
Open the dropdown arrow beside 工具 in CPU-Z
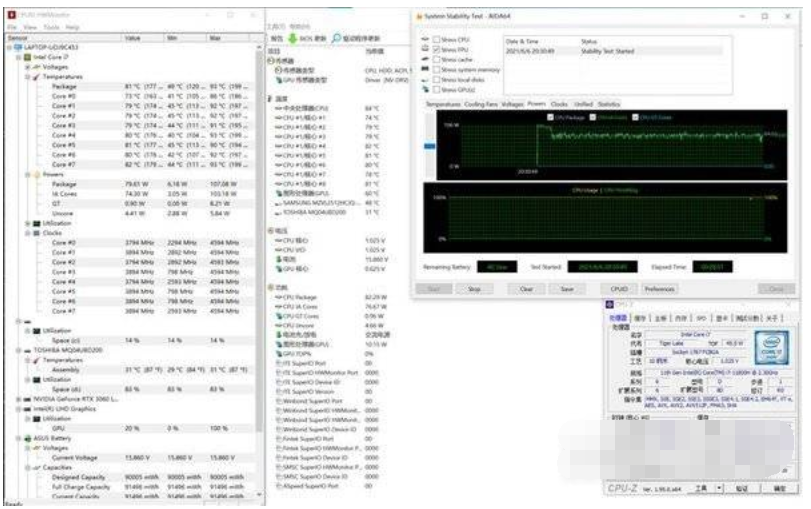click(x=719, y=488)
